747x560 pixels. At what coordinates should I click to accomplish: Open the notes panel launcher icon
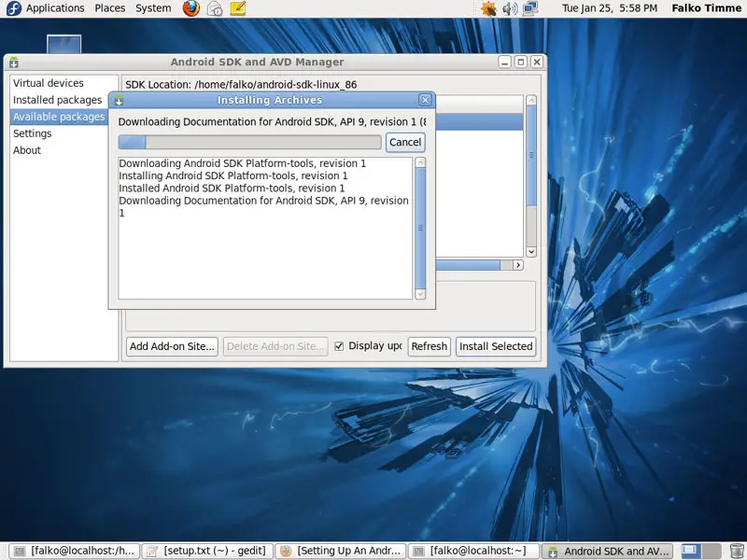[237, 8]
